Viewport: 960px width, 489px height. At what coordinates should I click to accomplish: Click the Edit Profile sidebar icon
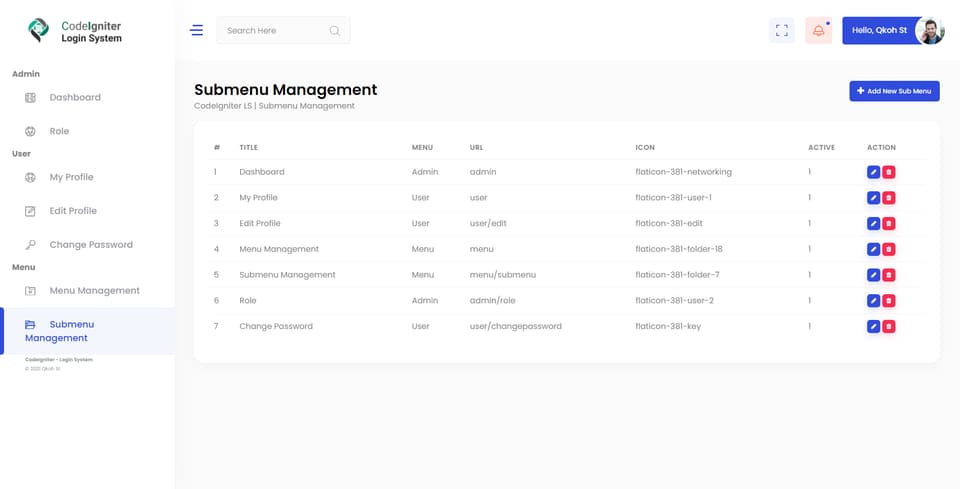point(30,211)
